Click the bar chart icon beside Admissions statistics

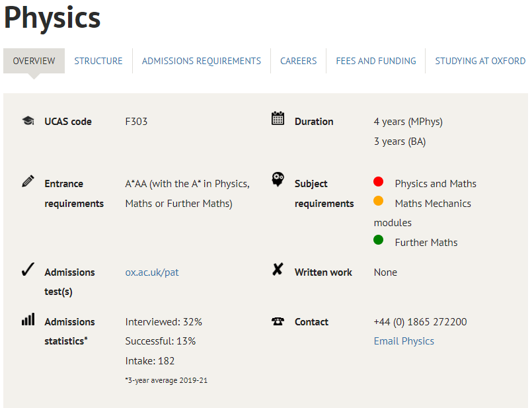coord(28,319)
